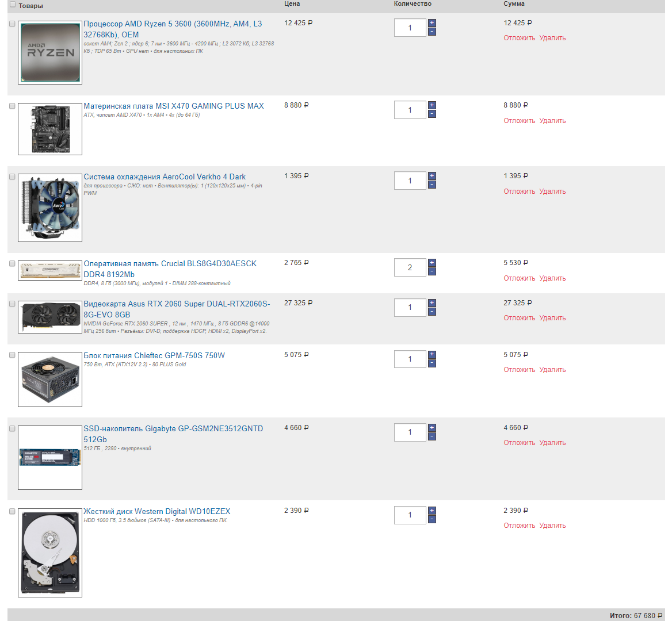
Task: Click Отложить for the Asus RTX 2060
Action: [520, 318]
